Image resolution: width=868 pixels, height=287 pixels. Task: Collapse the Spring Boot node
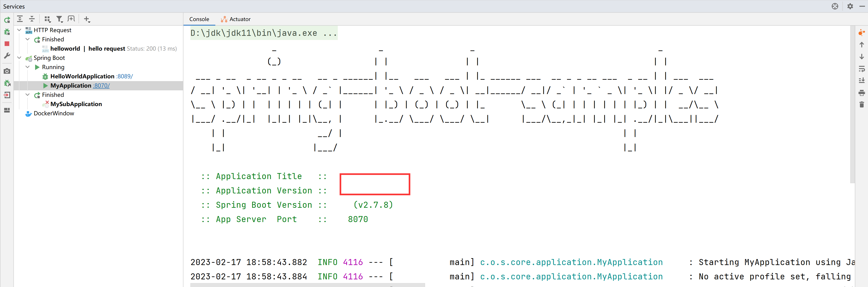(19, 58)
